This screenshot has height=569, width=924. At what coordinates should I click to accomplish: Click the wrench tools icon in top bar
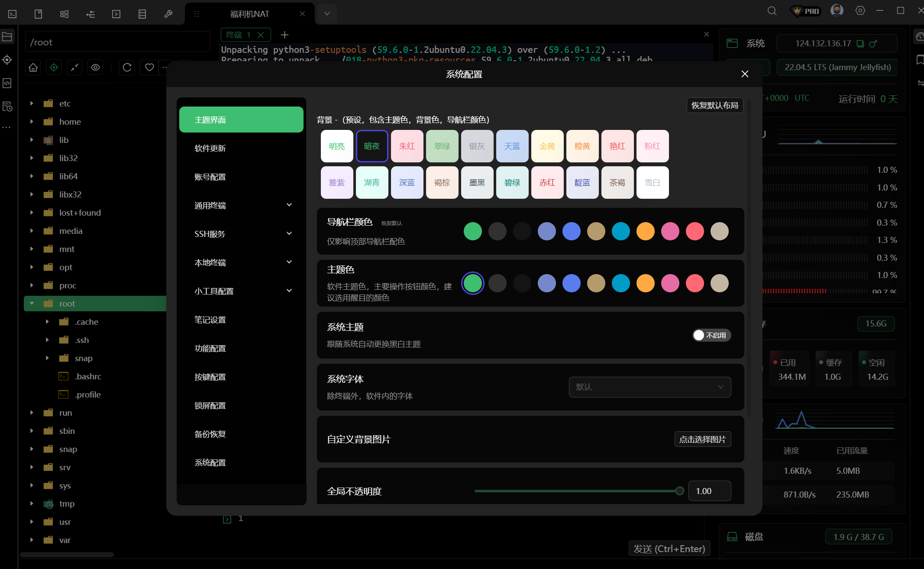[x=168, y=14]
